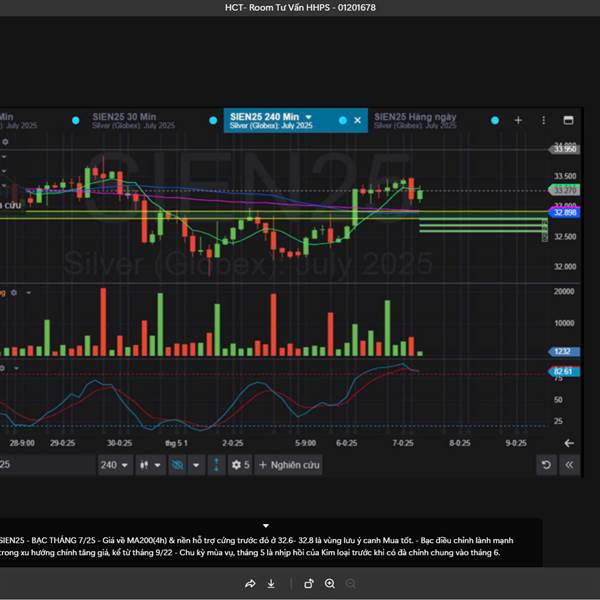Click the reset chart undo icon

click(546, 465)
